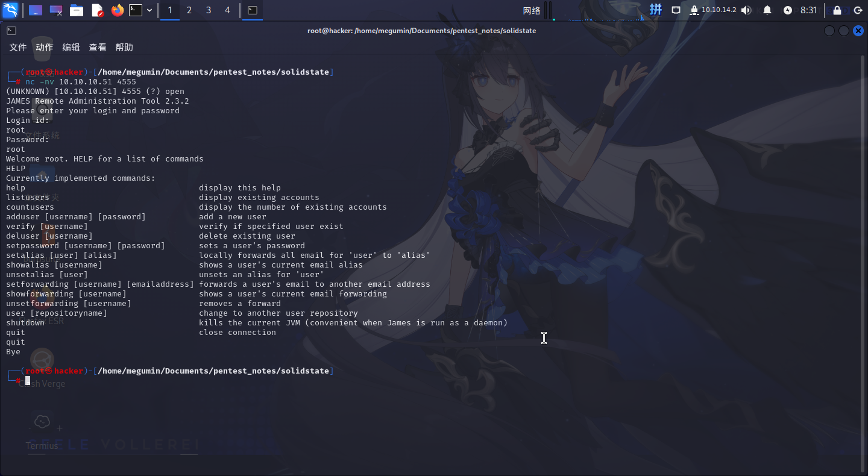Click 'display existing accounts' description
868x476 pixels.
[259, 198]
